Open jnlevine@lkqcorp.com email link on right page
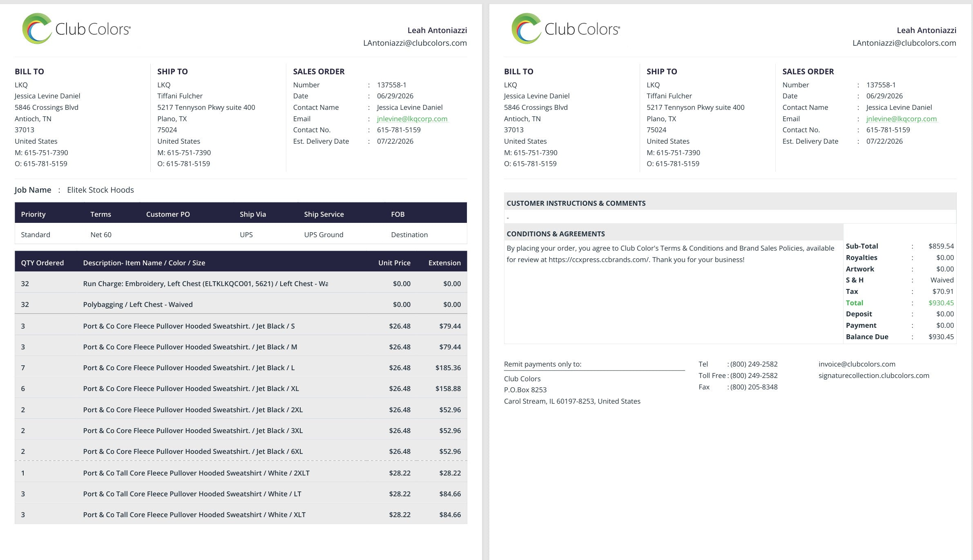The width and height of the screenshot is (973, 560). [902, 119]
